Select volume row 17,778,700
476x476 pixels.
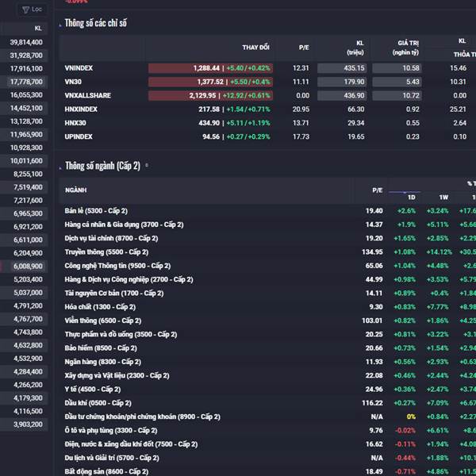[x=25, y=82]
